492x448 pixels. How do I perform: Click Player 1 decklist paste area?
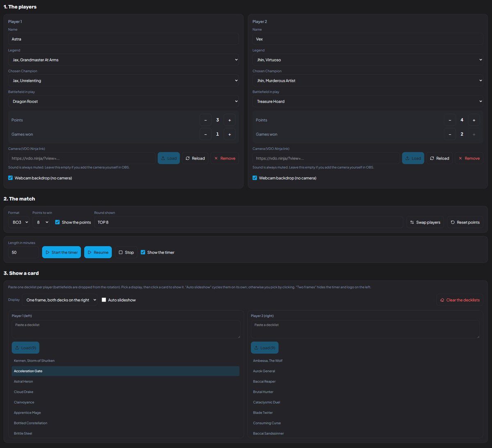(126, 329)
